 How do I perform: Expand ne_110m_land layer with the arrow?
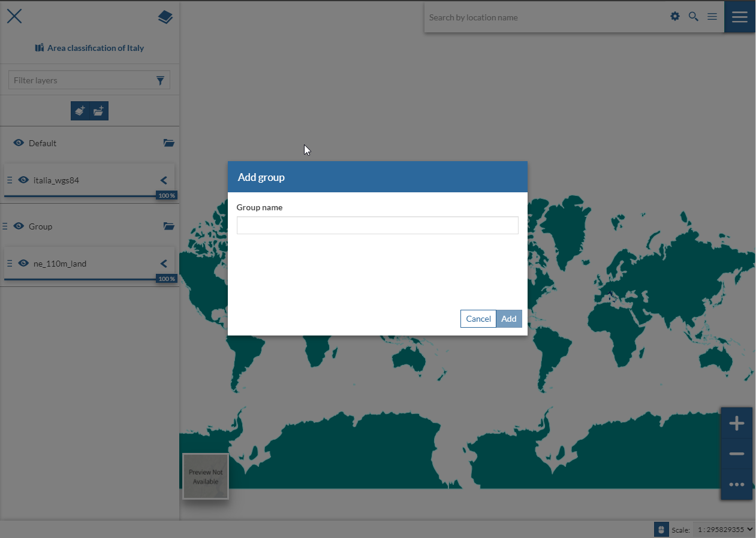pos(164,263)
